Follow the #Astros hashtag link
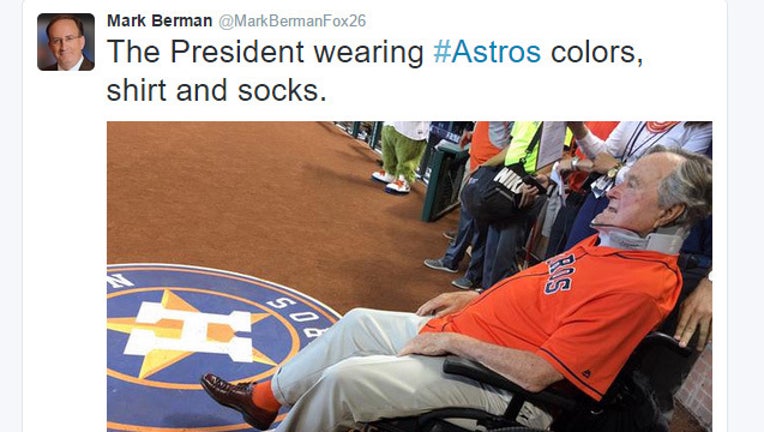The height and width of the screenshot is (432, 764). [487, 52]
